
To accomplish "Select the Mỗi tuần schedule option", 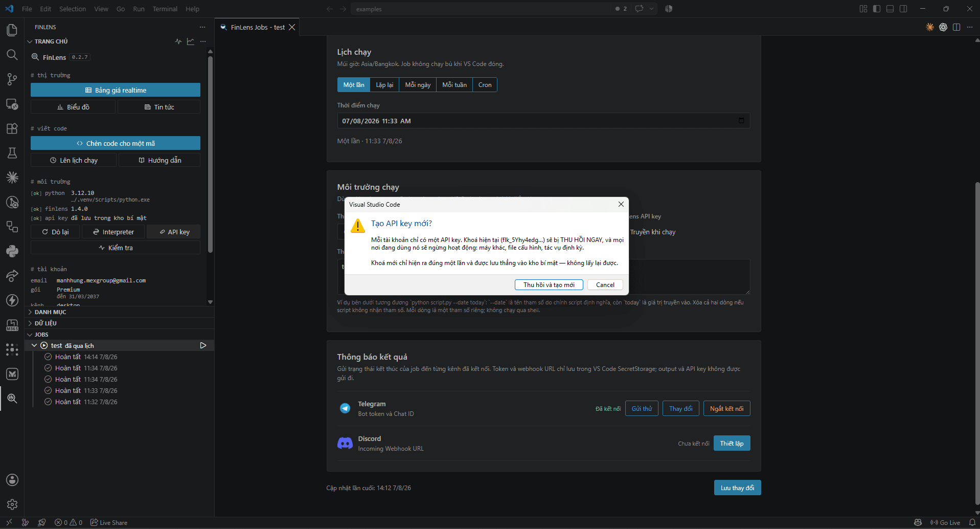I will [454, 85].
